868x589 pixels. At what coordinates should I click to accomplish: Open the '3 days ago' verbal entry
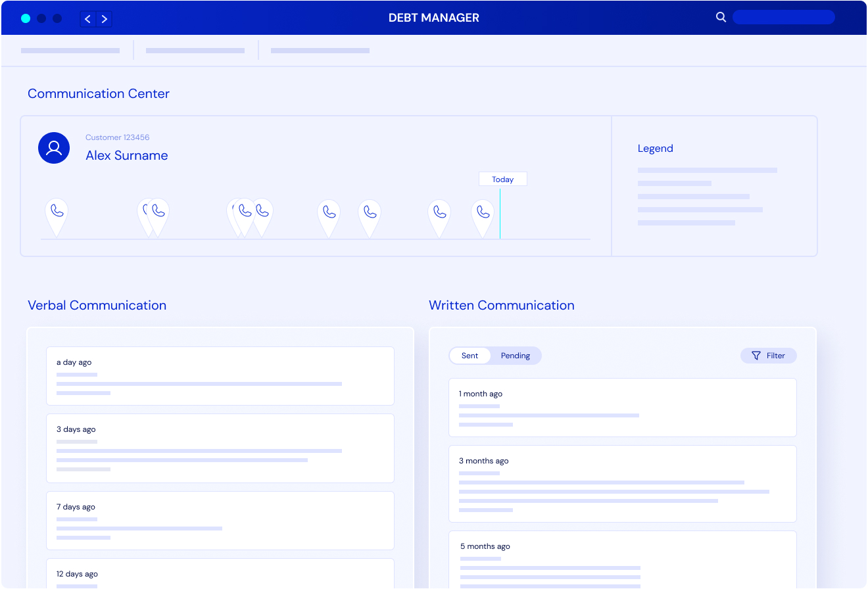pyautogui.click(x=220, y=448)
